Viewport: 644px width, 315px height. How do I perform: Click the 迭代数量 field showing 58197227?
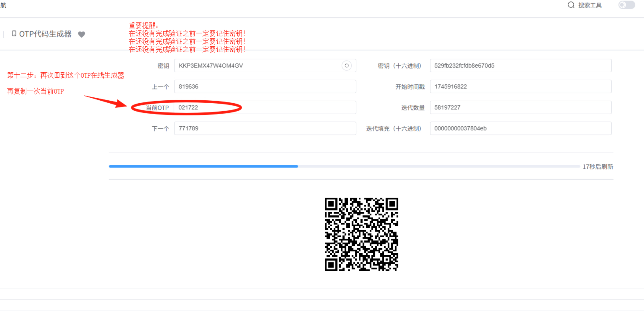[521, 108]
